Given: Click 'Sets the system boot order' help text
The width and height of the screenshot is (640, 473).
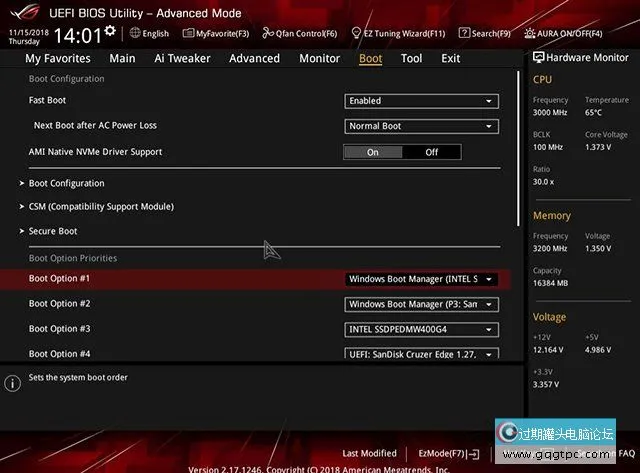Looking at the screenshot, I should tap(78, 378).
